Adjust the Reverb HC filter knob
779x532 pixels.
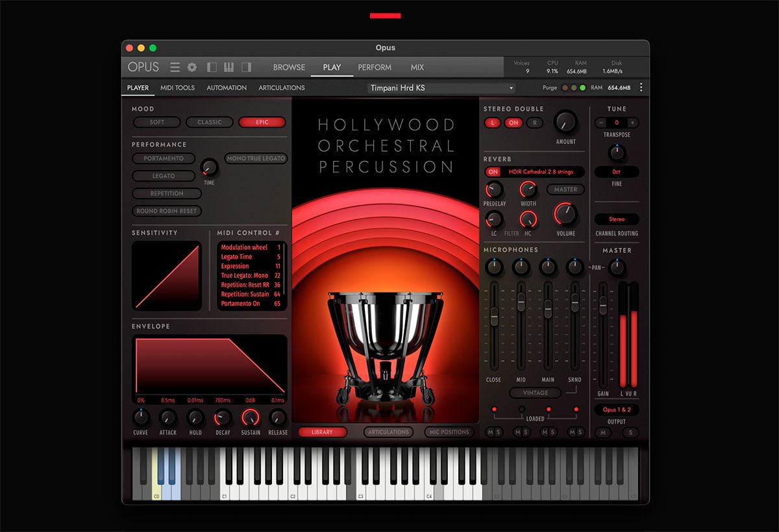click(528, 219)
